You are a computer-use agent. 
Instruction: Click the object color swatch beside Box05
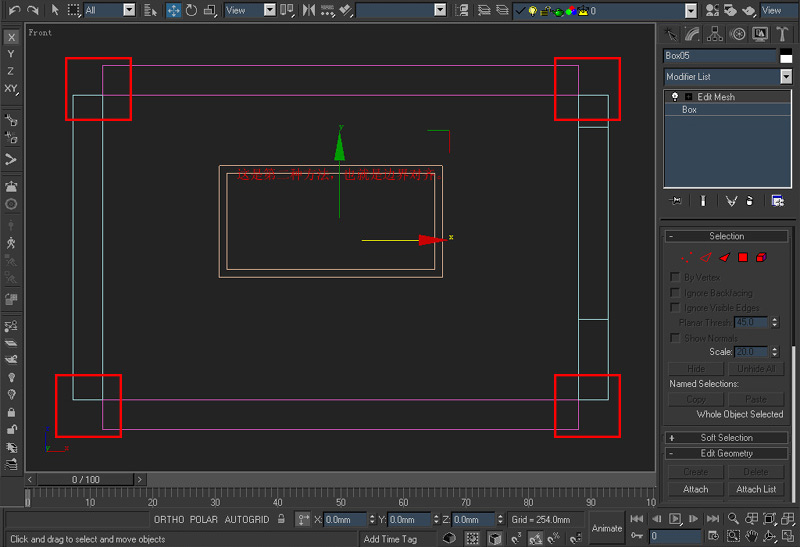pos(785,56)
